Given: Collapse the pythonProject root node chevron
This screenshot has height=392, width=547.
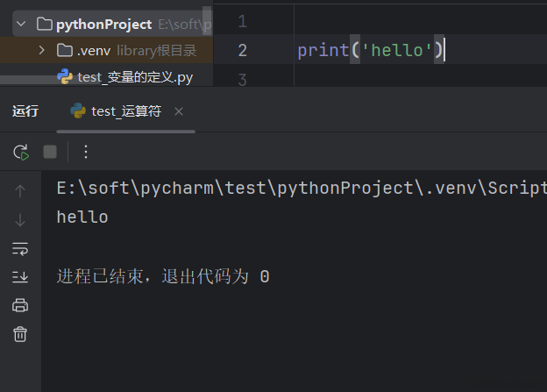Looking at the screenshot, I should 20,25.
